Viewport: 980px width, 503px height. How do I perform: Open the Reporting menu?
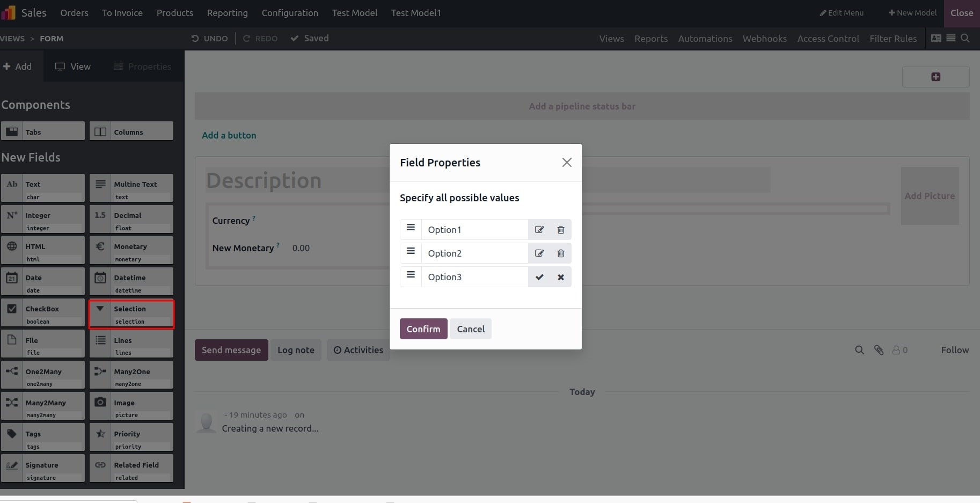[228, 13]
